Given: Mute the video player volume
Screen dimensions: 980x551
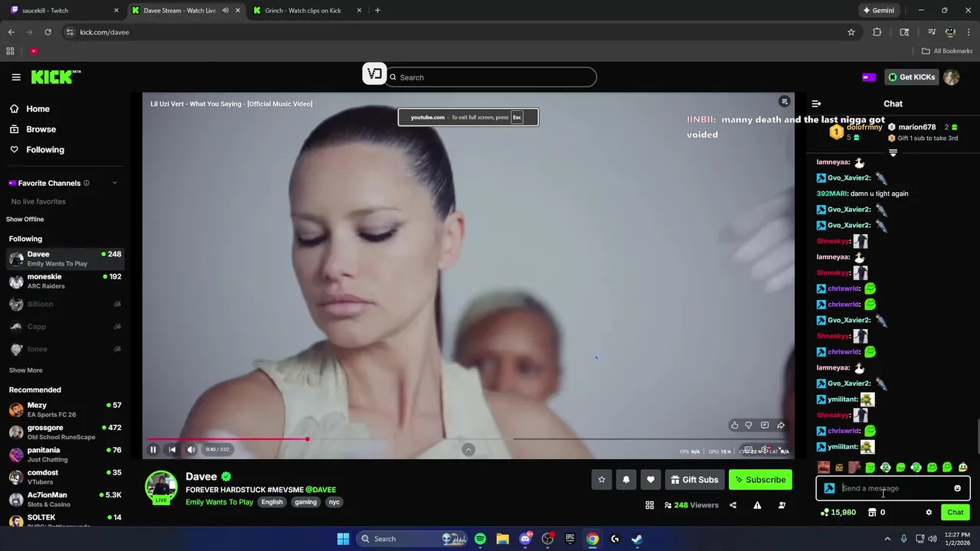Looking at the screenshot, I should (191, 449).
